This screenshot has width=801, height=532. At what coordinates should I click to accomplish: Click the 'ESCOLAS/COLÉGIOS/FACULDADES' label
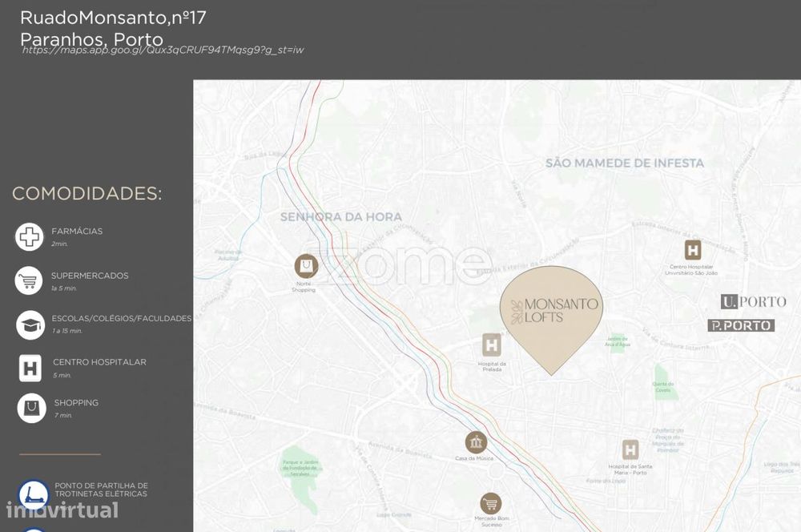click(x=122, y=318)
